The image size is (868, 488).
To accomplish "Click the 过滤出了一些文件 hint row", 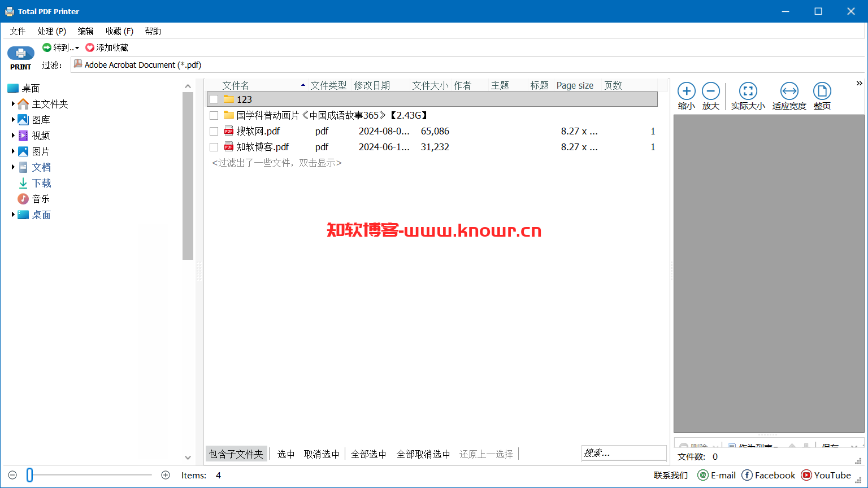I will [x=277, y=163].
